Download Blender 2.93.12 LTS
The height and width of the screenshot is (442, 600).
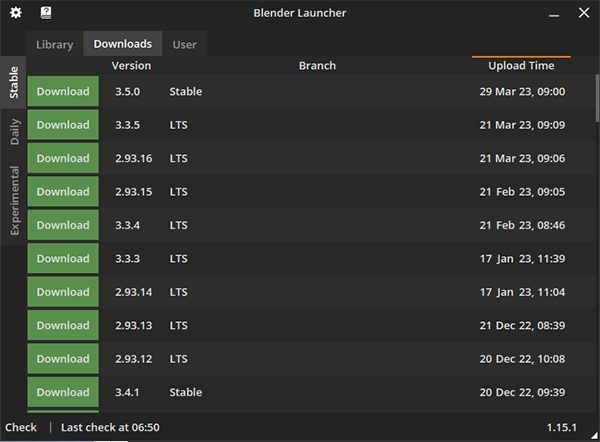[x=63, y=359]
